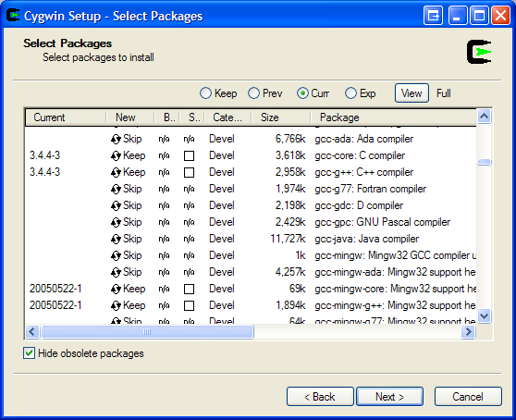Click the vertical scrollbar thumb
The width and height of the screenshot is (516, 420).
coord(484,162)
